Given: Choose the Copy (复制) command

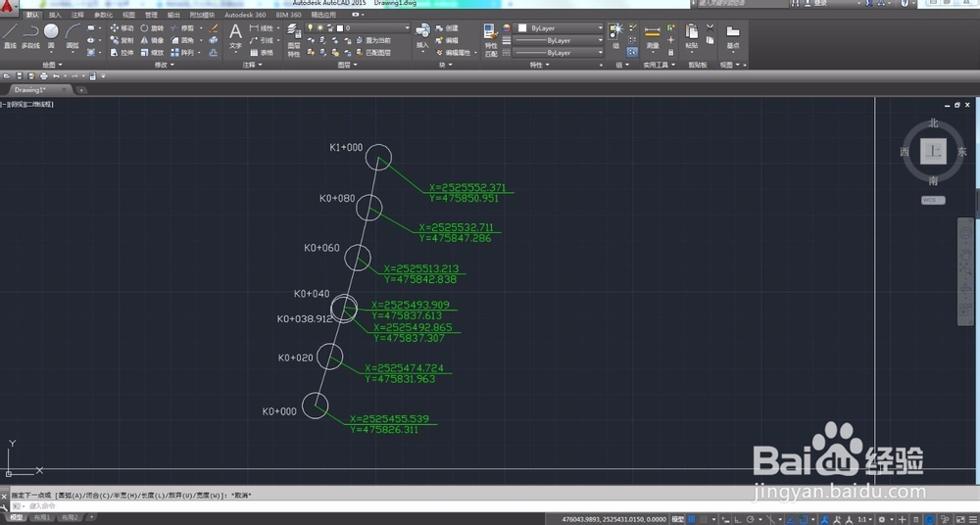Looking at the screenshot, I should pos(122,40).
